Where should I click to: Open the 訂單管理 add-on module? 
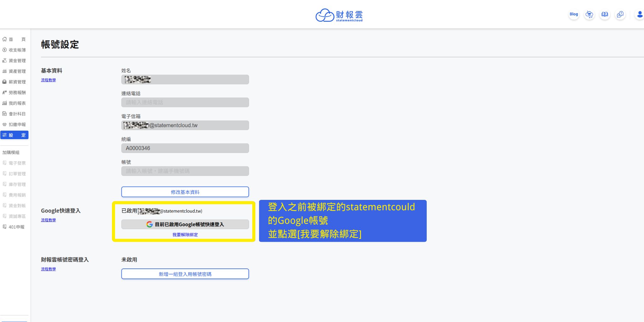(14, 174)
